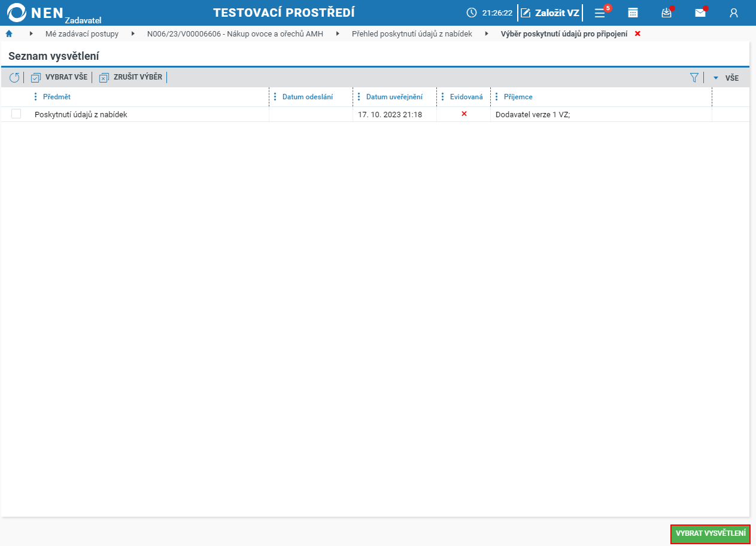Open the user profile icon
This screenshot has width=756, height=546.
[734, 13]
